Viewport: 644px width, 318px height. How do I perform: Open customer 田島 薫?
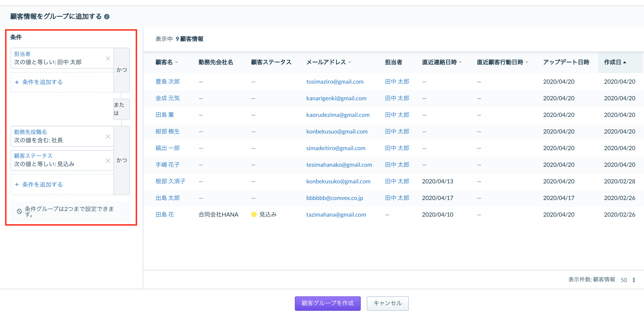(165, 115)
